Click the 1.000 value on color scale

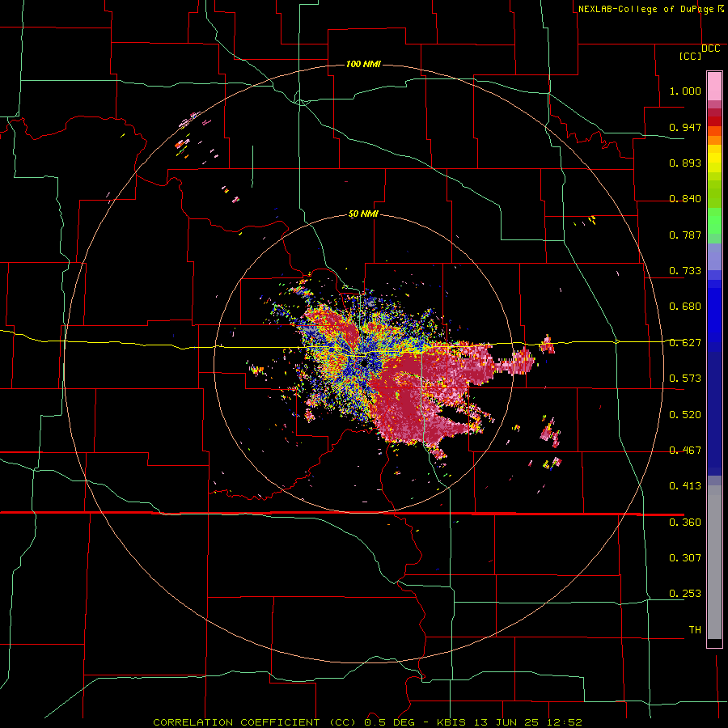[685, 91]
